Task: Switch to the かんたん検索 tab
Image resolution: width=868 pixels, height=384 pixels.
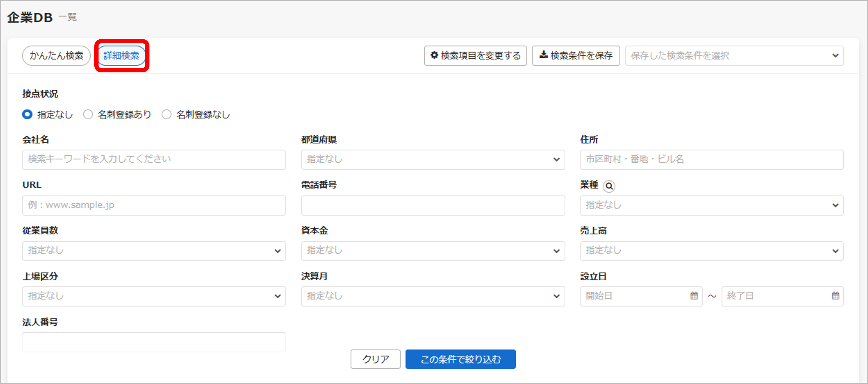Action: coord(56,55)
